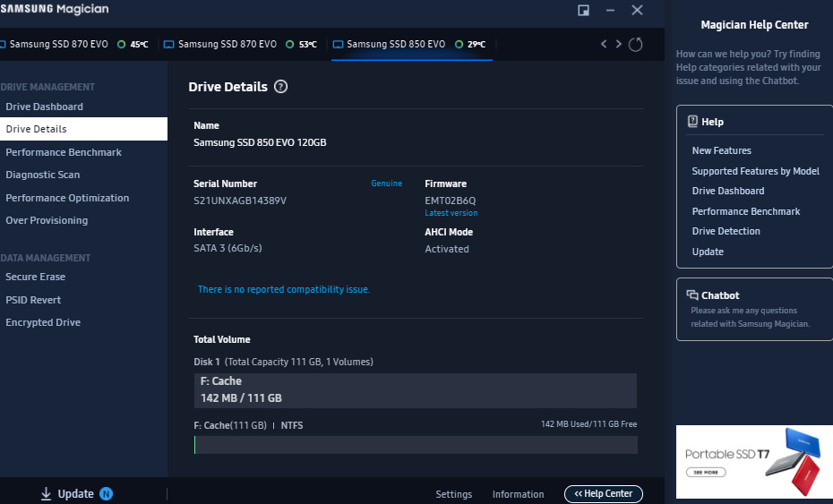Open Information in the bottom bar
The height and width of the screenshot is (504, 833).
click(518, 494)
